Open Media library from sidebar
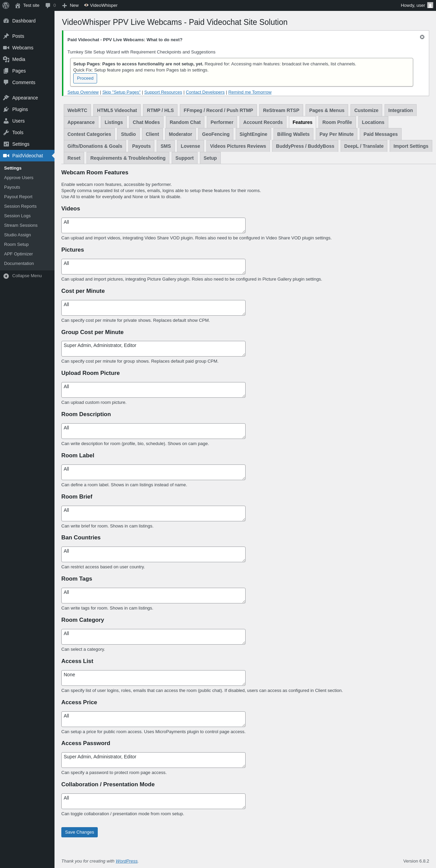This screenshot has height=868, width=436. [x=27, y=59]
